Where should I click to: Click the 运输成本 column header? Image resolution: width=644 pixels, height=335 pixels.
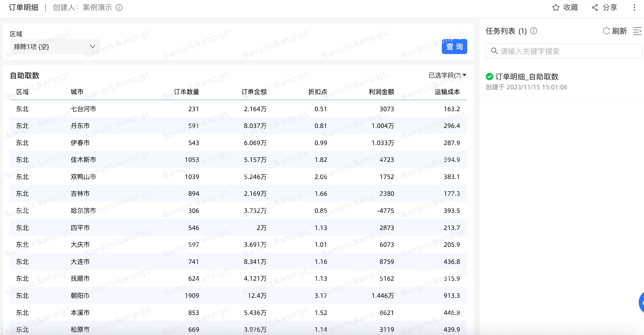coord(447,92)
